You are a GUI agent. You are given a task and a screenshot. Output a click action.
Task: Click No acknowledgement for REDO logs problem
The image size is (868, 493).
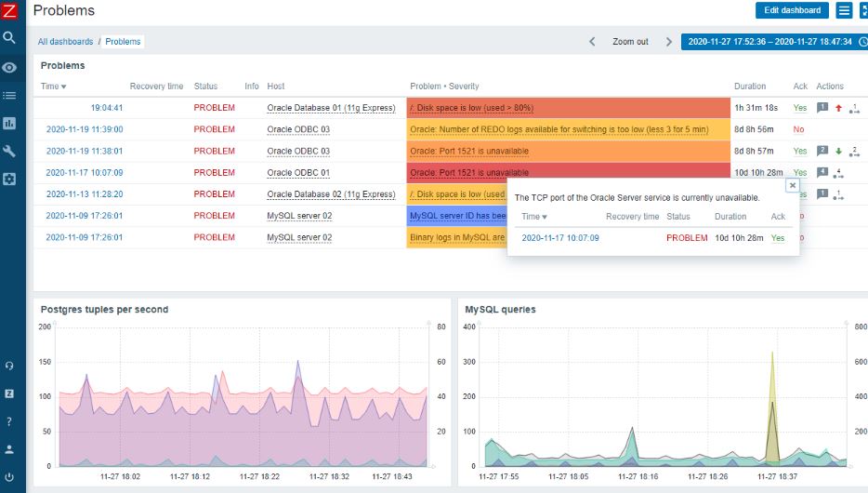798,129
